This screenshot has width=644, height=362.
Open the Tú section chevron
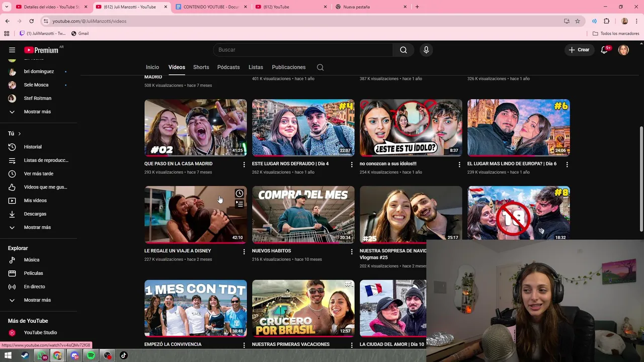[19, 134]
